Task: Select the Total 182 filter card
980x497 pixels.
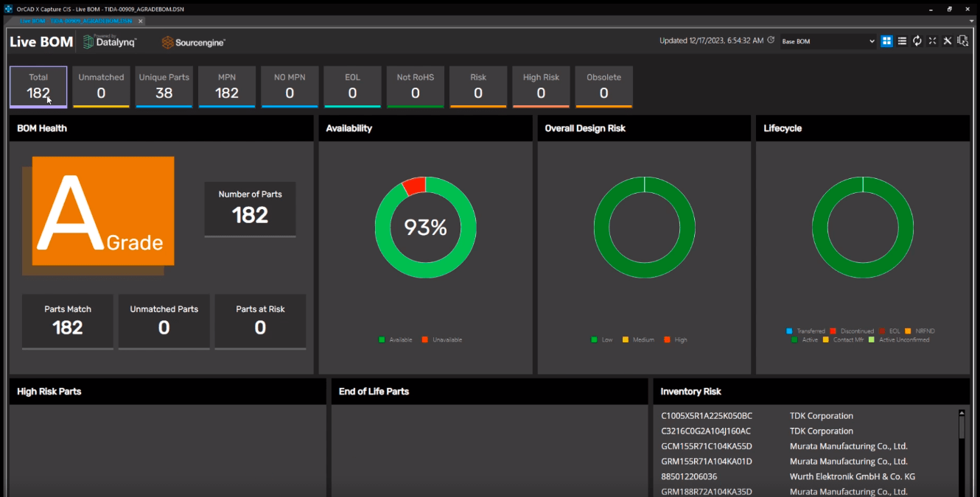Action: pos(38,87)
